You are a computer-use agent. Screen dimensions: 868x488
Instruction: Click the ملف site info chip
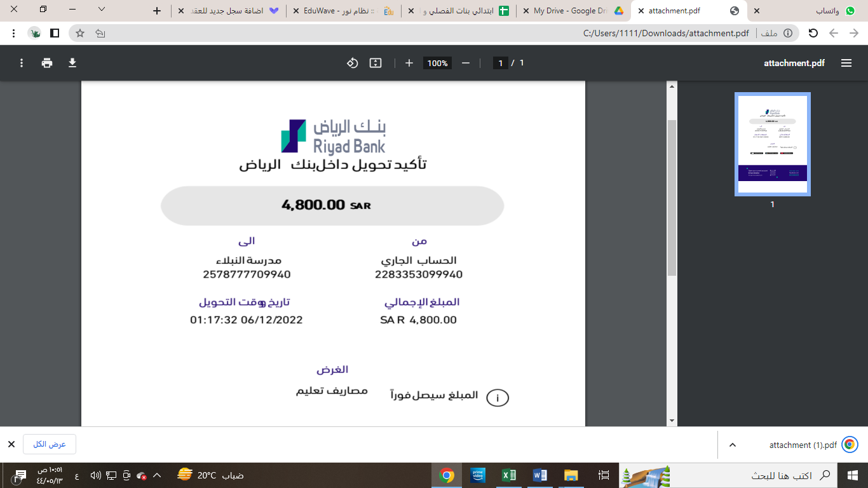click(x=778, y=33)
